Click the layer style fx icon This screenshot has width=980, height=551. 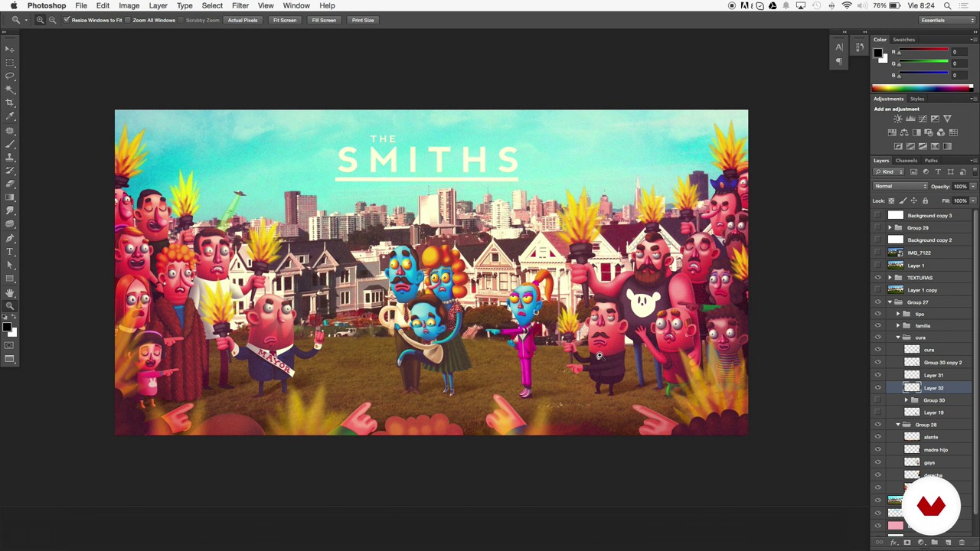(893, 543)
